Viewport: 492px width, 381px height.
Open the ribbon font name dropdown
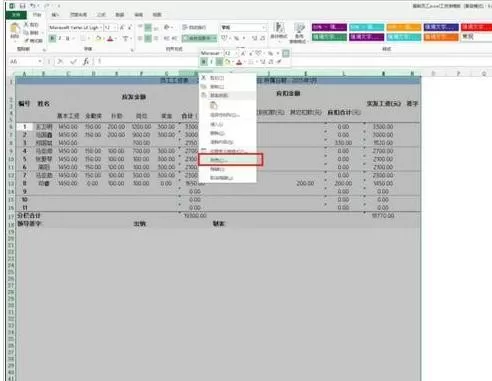pyautogui.click(x=101, y=27)
